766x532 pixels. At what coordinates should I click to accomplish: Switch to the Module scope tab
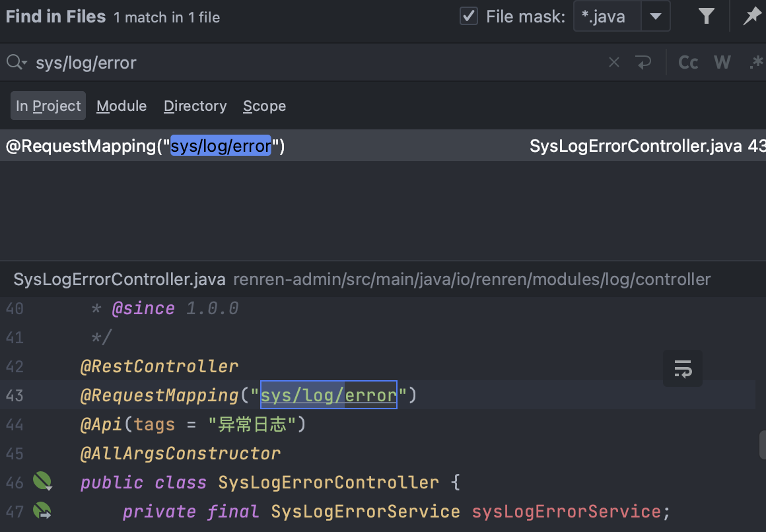click(122, 106)
